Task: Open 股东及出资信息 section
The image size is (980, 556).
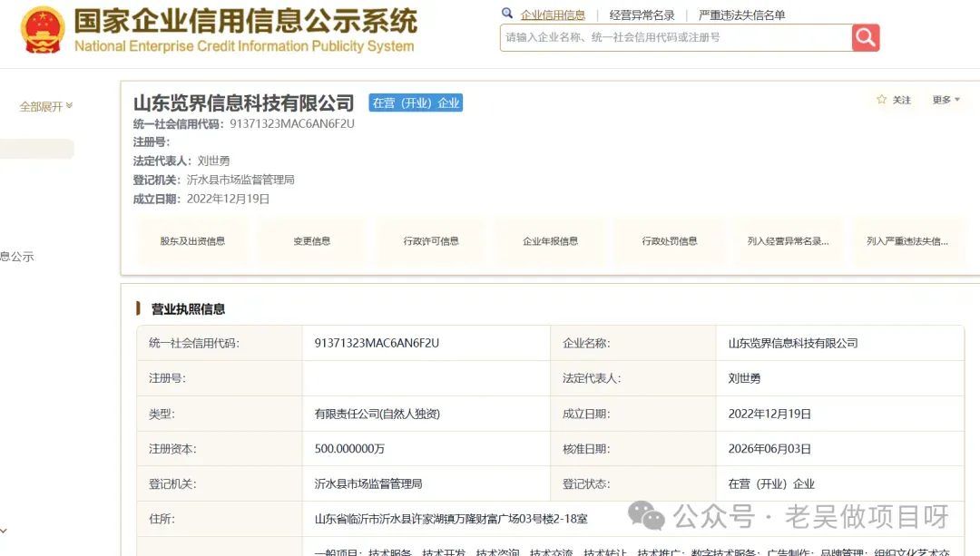Action: (x=192, y=241)
